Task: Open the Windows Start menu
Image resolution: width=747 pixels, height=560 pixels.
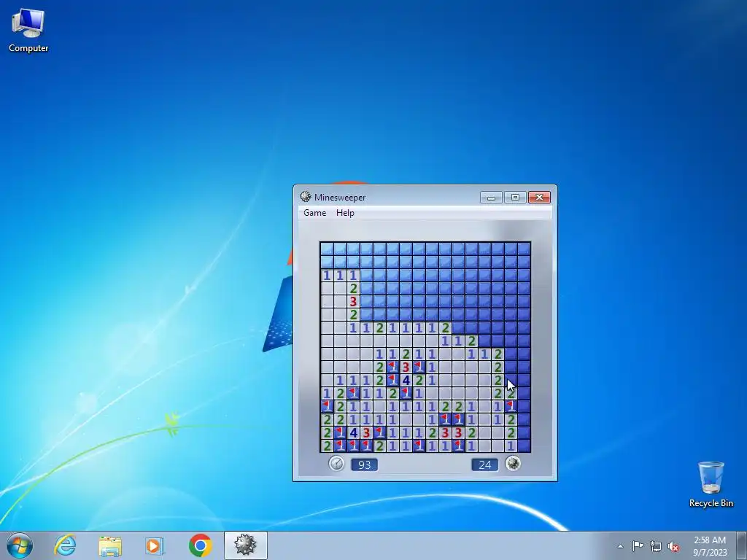Action: pos(20,545)
